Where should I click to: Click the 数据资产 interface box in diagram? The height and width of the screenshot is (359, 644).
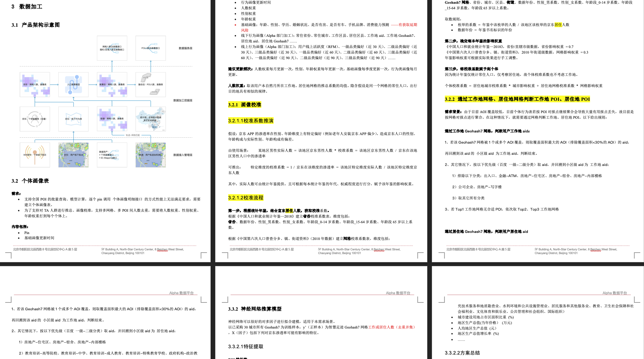pyautogui.click(x=112, y=155)
